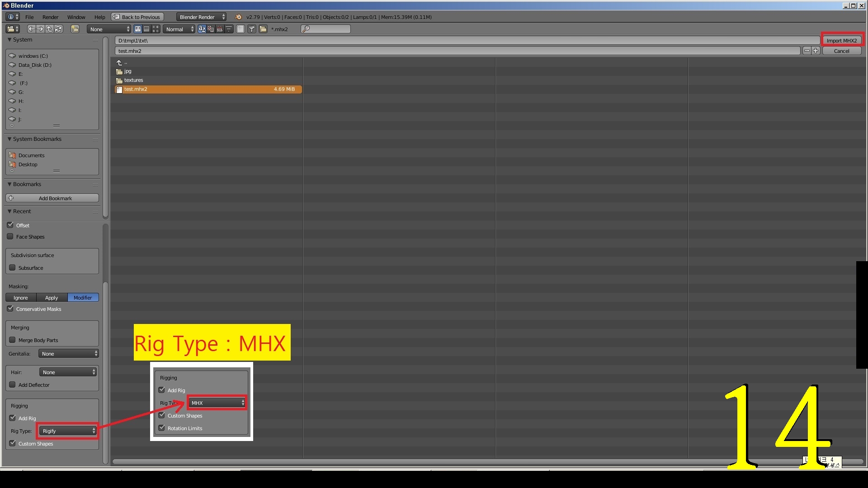Open the File Browser editor type selector
Screen dimensions: 868x488
coord(13,29)
